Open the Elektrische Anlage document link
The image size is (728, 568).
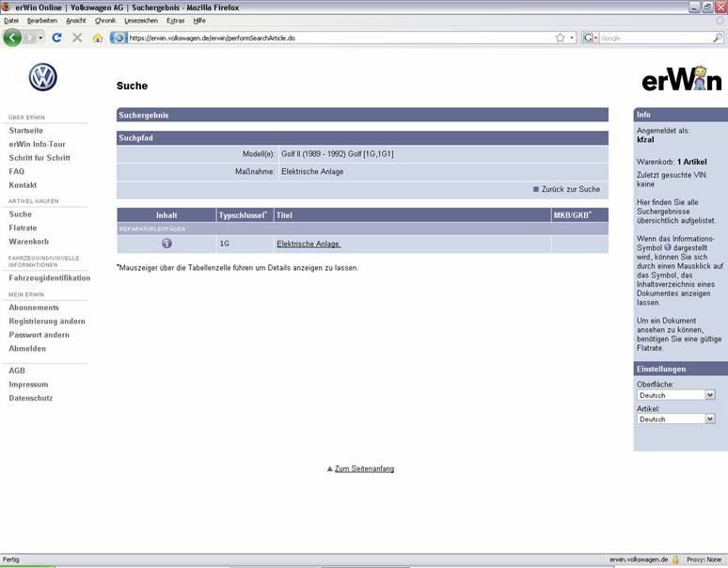(308, 244)
